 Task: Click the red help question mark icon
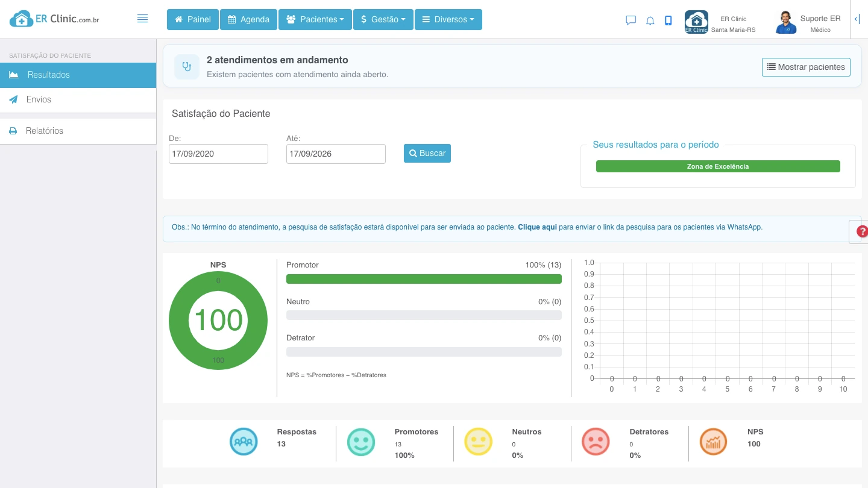(862, 231)
